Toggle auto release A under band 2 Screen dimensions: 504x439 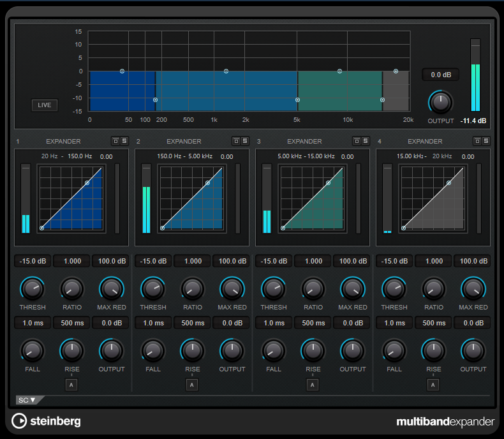[x=192, y=385]
